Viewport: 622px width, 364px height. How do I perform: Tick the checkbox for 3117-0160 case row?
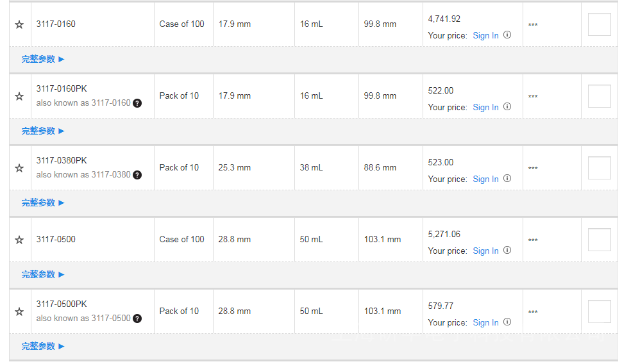[599, 24]
